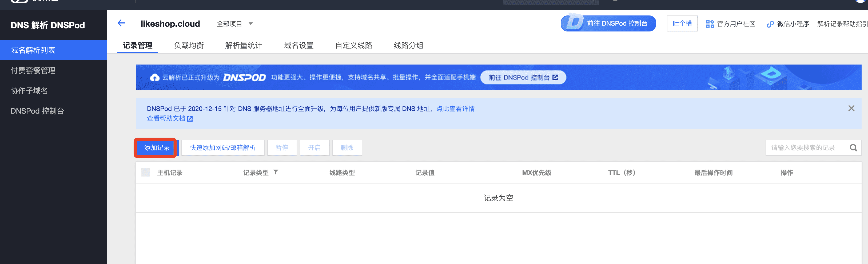The width and height of the screenshot is (868, 264).
Task: Switch to the 负载均衡 tab
Action: [x=189, y=45]
